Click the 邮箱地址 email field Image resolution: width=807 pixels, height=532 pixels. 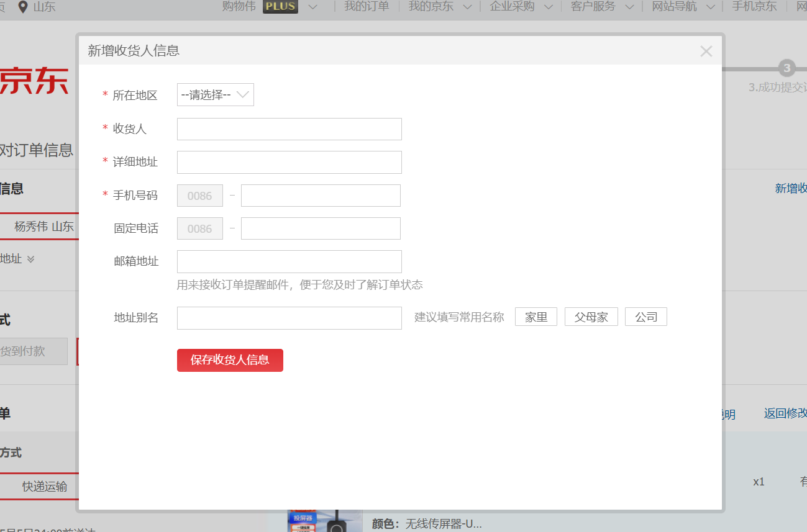(289, 261)
